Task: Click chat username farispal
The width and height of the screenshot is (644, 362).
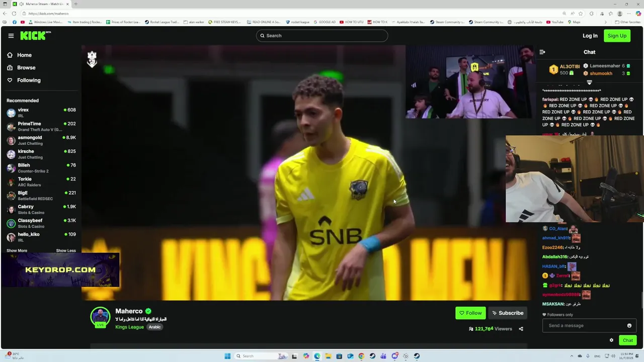Action: (550, 100)
